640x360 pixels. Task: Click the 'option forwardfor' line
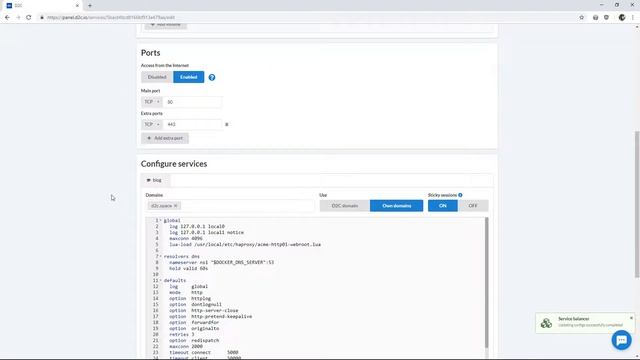194,322
